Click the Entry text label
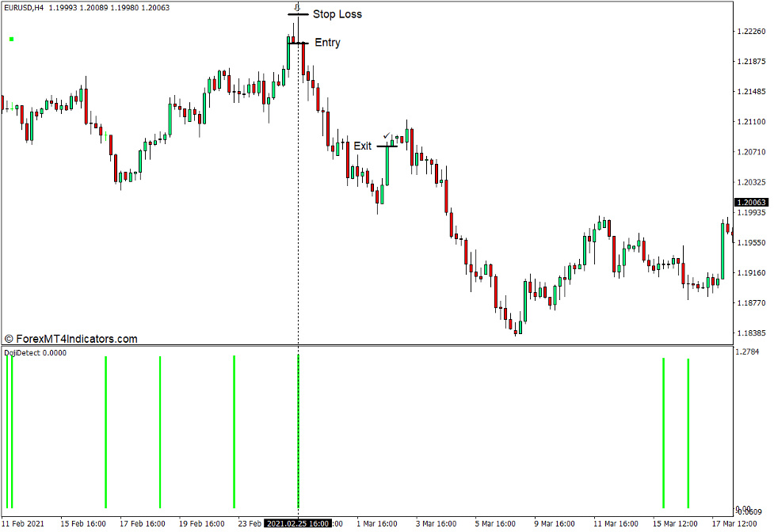The image size is (774, 532). pyautogui.click(x=327, y=43)
